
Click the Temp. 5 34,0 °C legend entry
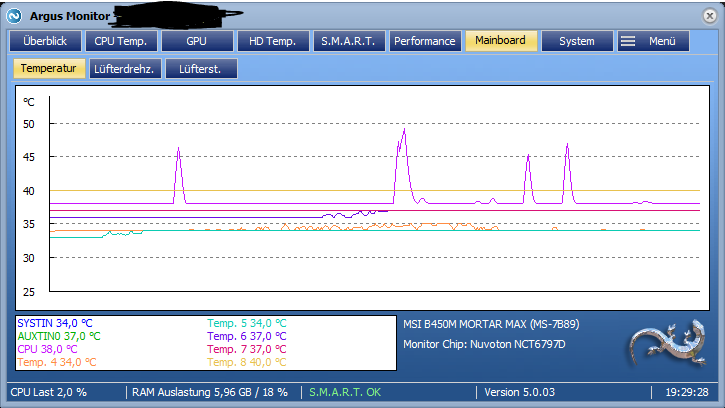pyautogui.click(x=247, y=323)
